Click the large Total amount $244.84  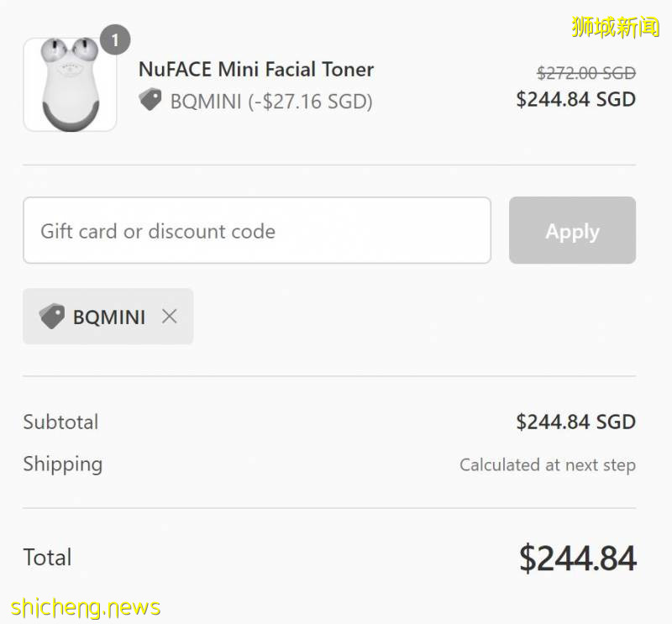[x=577, y=558]
